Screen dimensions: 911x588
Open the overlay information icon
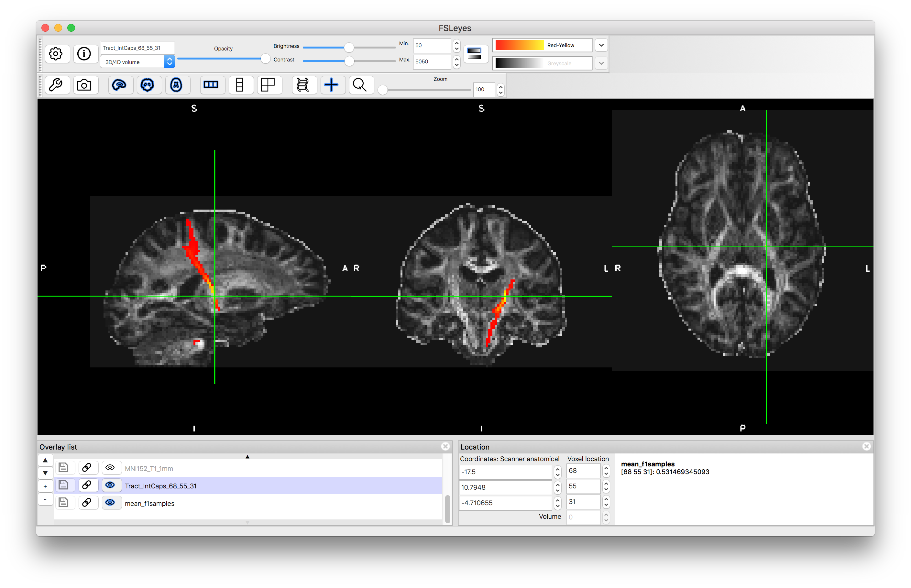click(84, 54)
